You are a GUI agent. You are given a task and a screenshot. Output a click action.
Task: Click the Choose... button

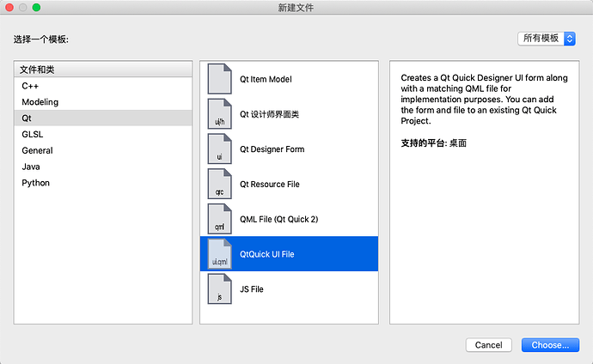(x=550, y=345)
